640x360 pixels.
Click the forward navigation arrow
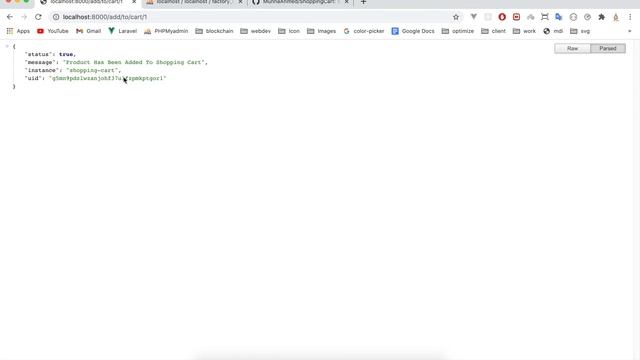(x=24, y=17)
